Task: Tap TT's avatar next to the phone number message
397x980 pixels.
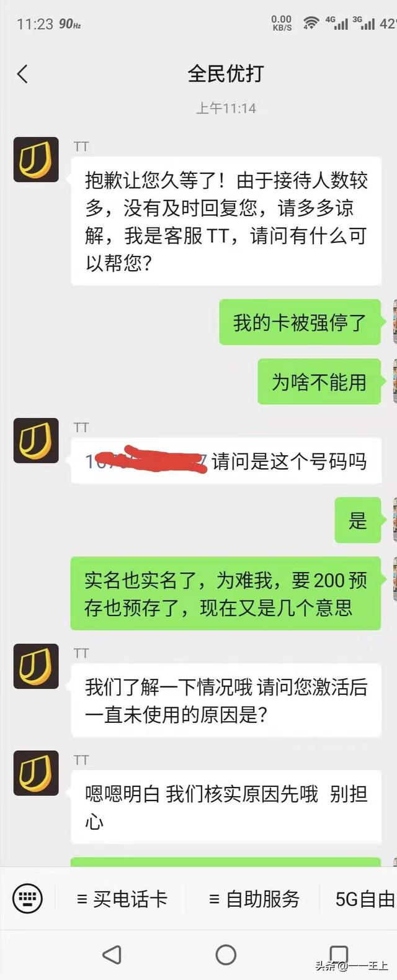Action: click(x=36, y=441)
